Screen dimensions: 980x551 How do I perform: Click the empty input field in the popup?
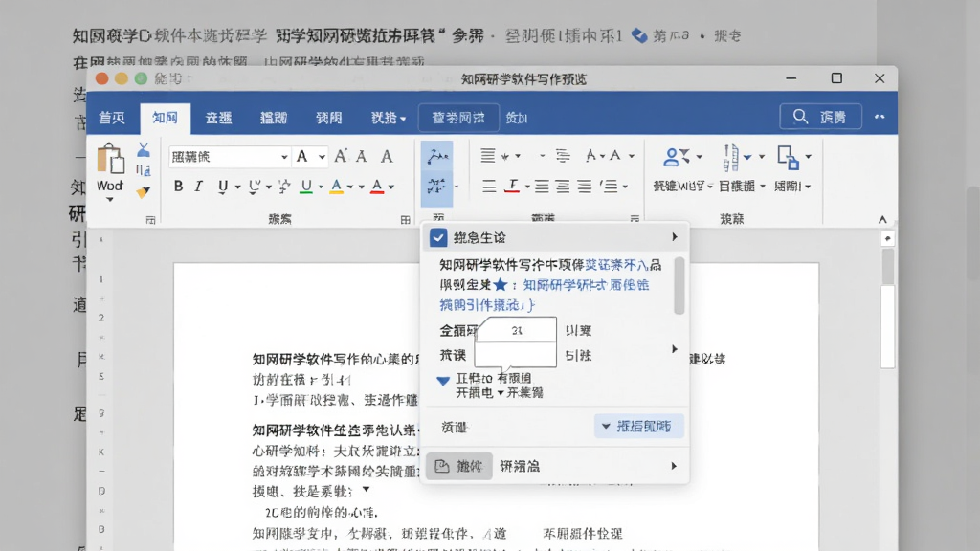(516, 355)
